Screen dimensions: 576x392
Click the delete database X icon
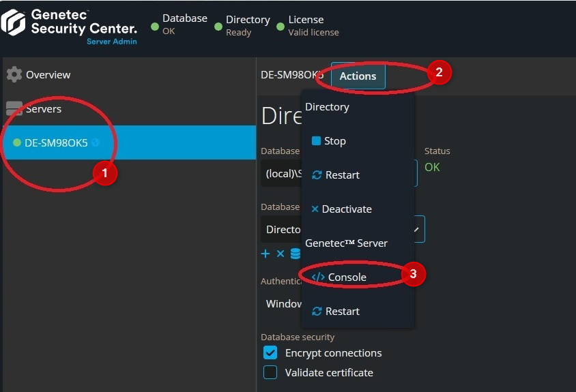(280, 254)
